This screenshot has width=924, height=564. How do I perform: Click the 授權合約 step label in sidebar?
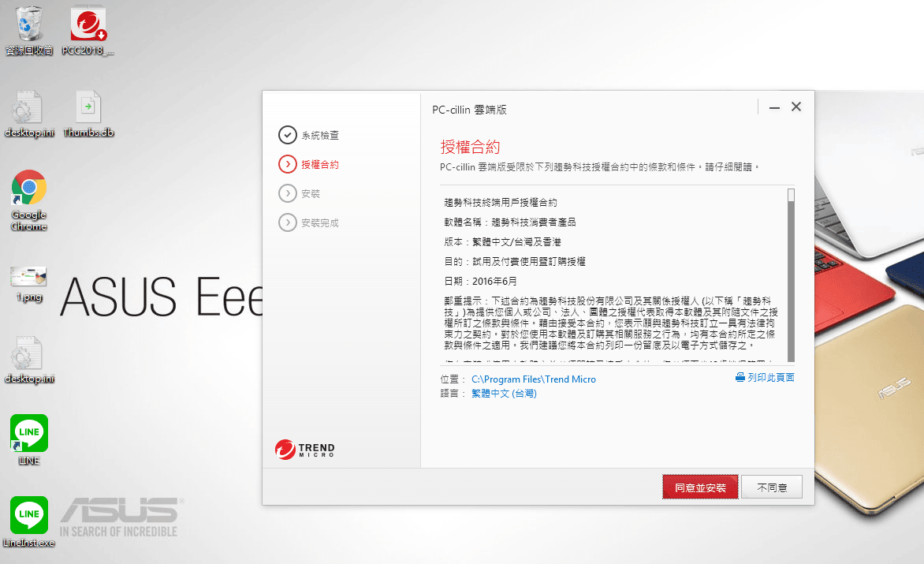pos(320,164)
